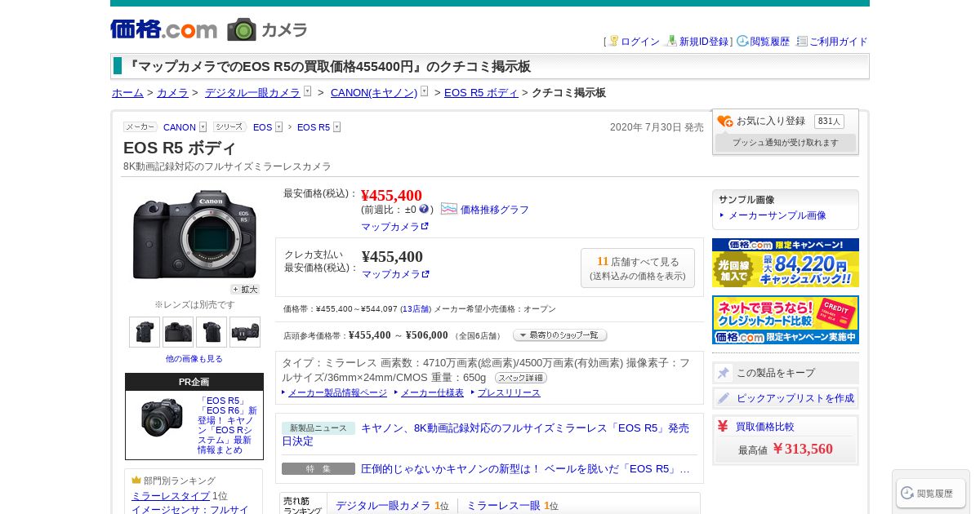
Task: Open news article about EOS R5 発売日決定
Action: click(485, 434)
